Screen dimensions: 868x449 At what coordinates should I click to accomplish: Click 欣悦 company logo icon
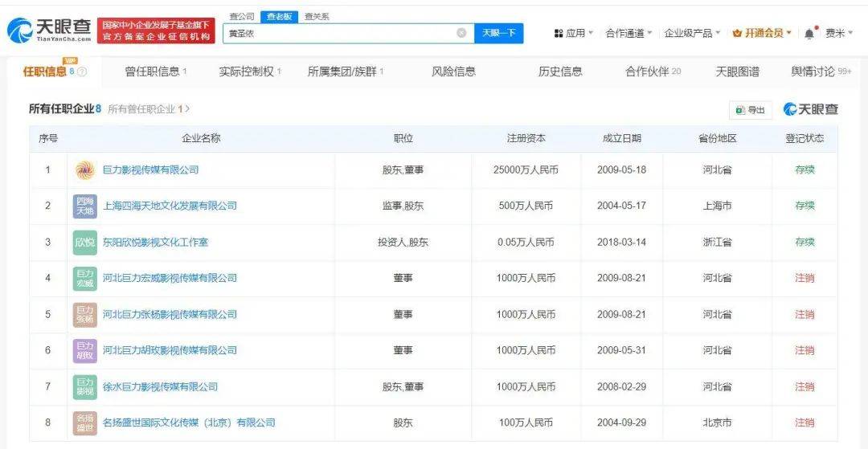[85, 243]
